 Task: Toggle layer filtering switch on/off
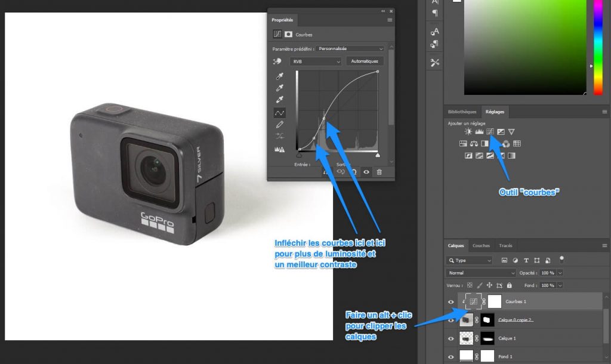pyautogui.click(x=561, y=259)
